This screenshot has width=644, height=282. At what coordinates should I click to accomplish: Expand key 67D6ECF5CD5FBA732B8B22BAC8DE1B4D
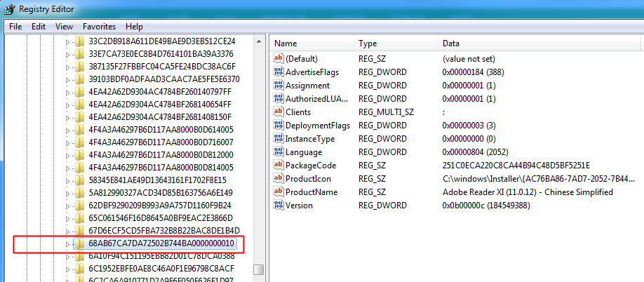coord(68,231)
